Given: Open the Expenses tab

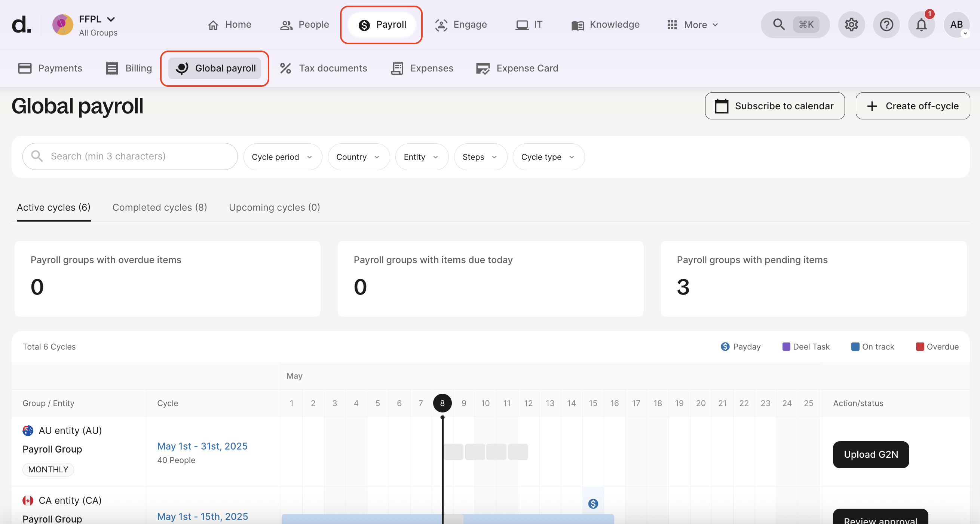Looking at the screenshot, I should pyautogui.click(x=422, y=68).
